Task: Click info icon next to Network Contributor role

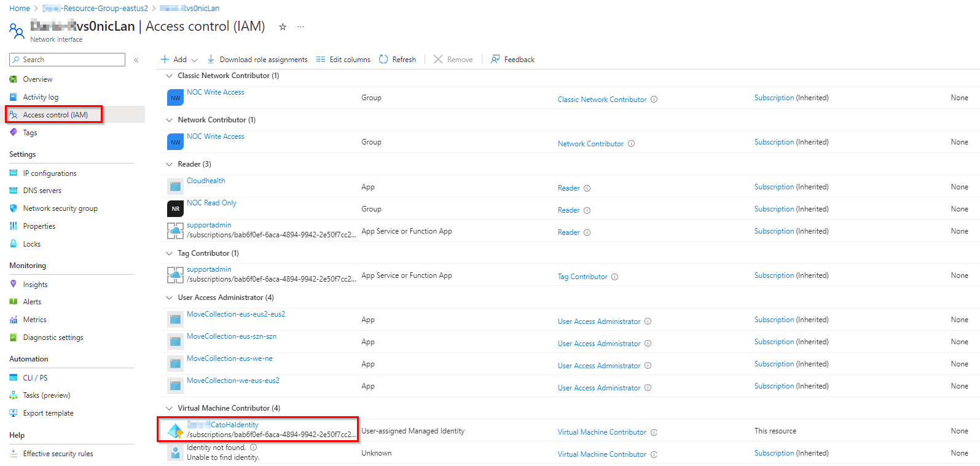Action: [631, 144]
